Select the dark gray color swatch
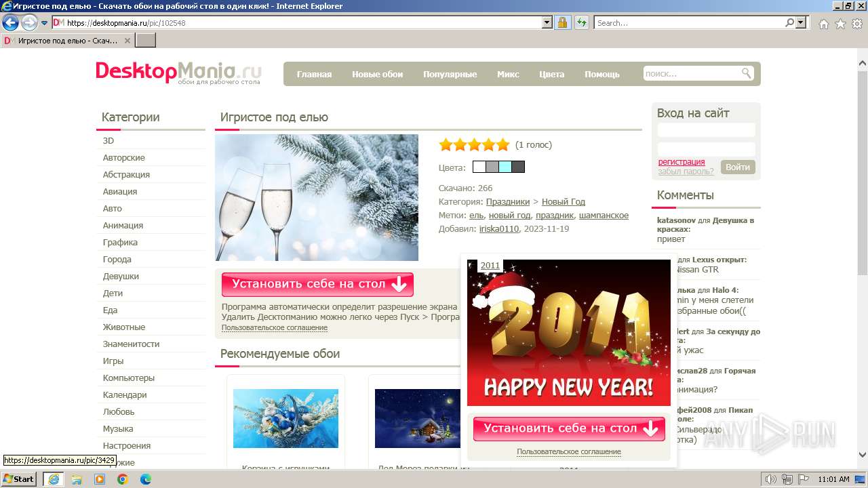The height and width of the screenshot is (488, 868). coord(518,167)
